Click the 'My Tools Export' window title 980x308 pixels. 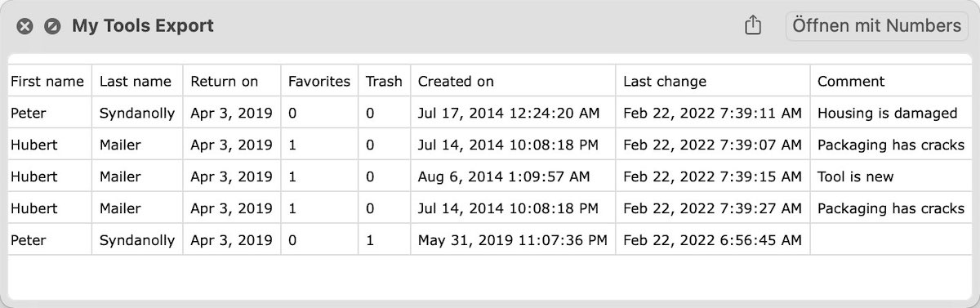[143, 26]
